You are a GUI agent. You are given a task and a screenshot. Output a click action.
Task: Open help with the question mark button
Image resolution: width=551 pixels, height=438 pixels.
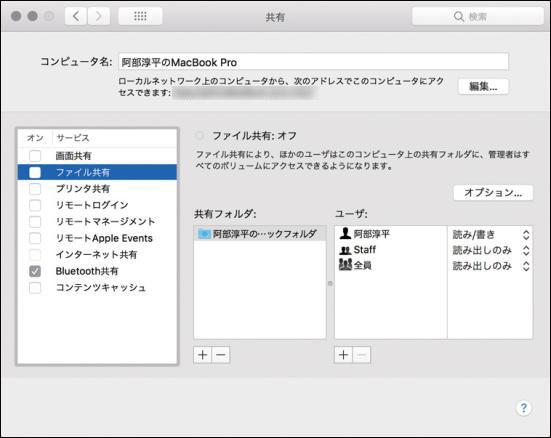click(x=524, y=408)
